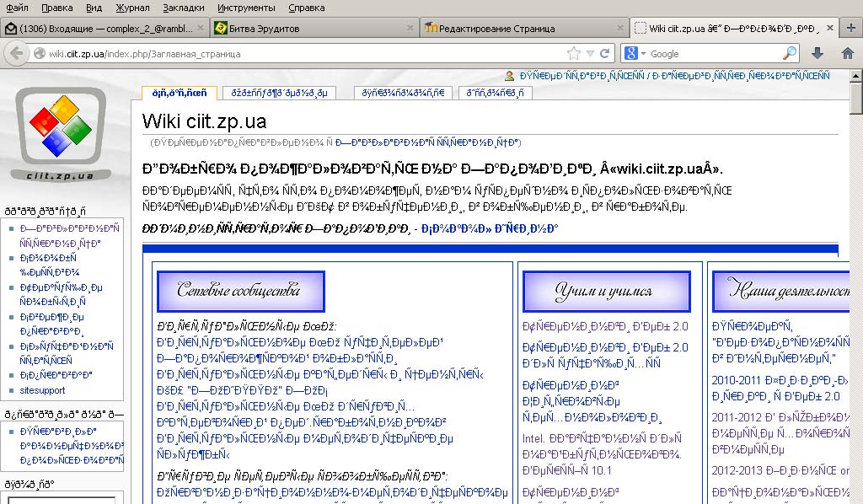Open the search engine chooser dropdown arrow
The height and width of the screenshot is (504, 863).
[x=643, y=54]
